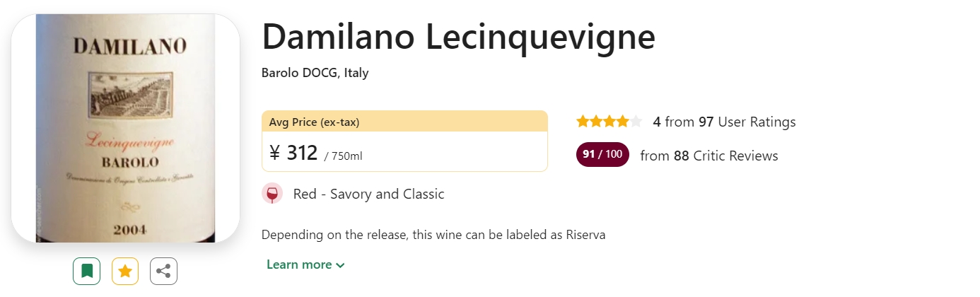This screenshot has height=297, width=980.
Task: Open the Red - Savory and Classic style
Action: click(x=369, y=194)
